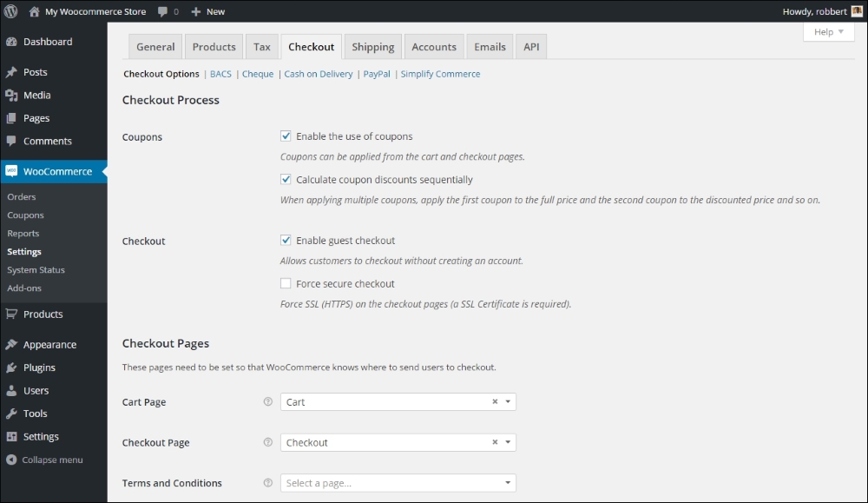Expand the Help panel

point(829,32)
